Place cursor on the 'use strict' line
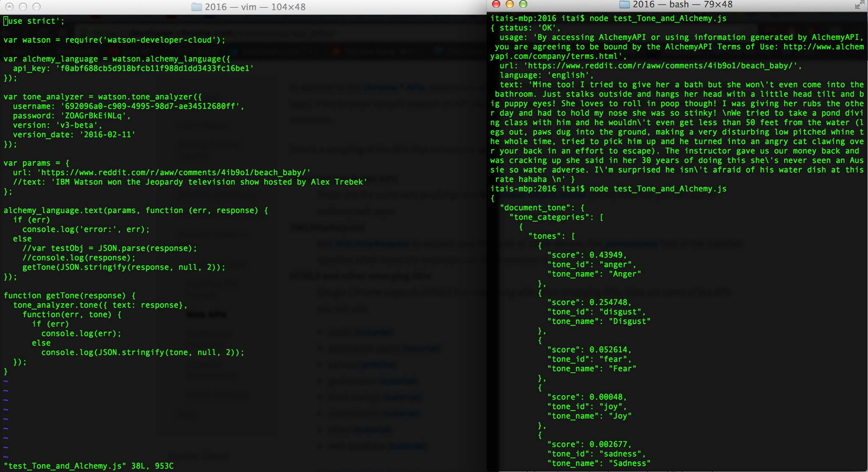Viewport: 868px width, 472px height. point(34,21)
